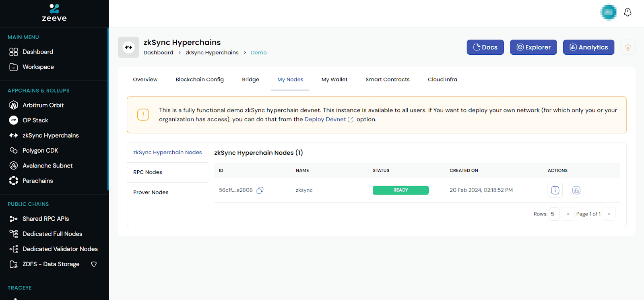Open Polygon CDK in the sidebar
This screenshot has height=300, width=644.
coord(40,151)
